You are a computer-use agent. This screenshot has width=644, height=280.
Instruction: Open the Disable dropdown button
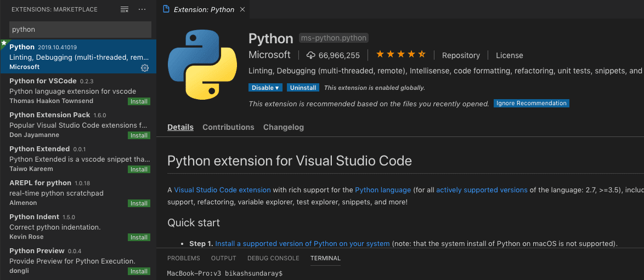pos(266,88)
